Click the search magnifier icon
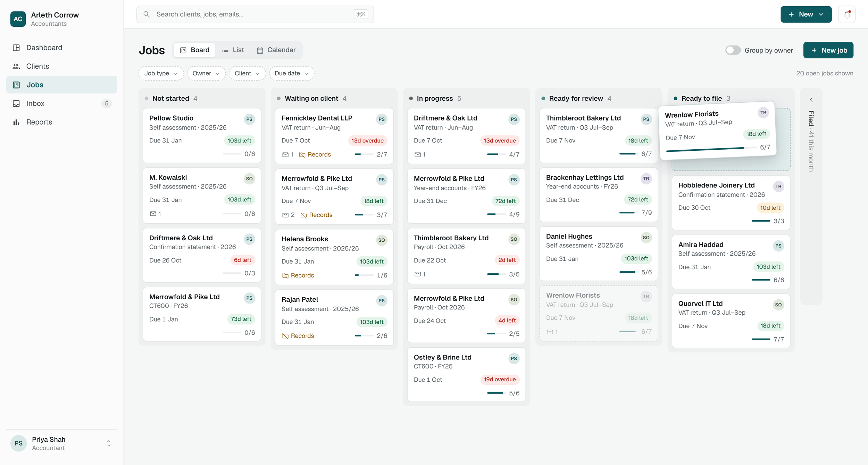The image size is (868, 465). pos(147,14)
